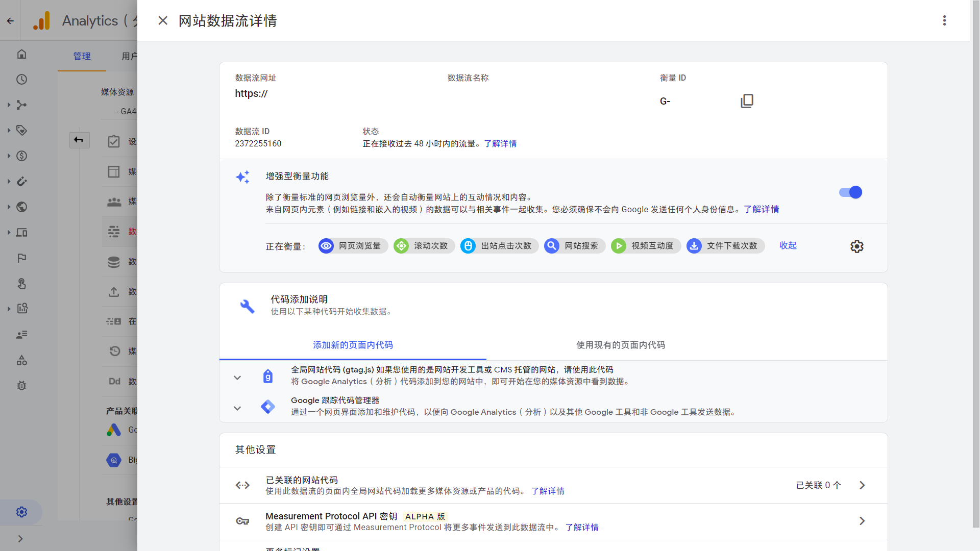Expand the dollar section arrow in sidebar
The image size is (980, 551).
click(9, 156)
